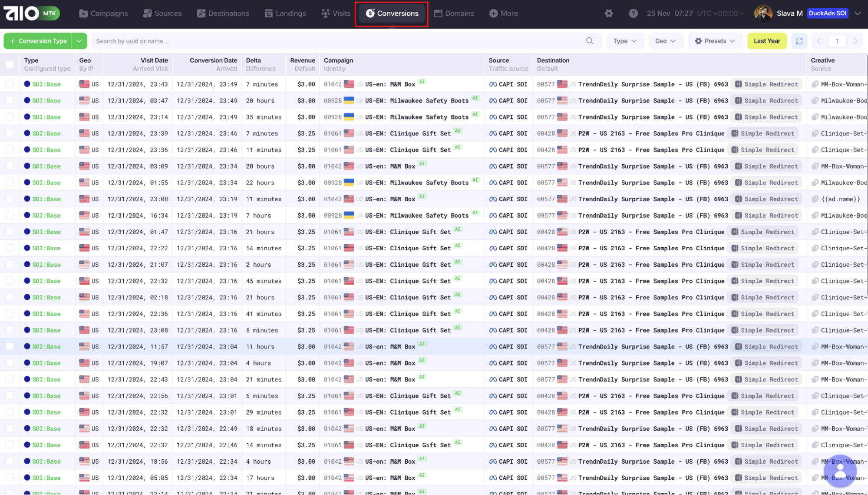The height and width of the screenshot is (495, 868).
Task: Select checkbox of the highlighted 11 hours row
Action: pos(10,346)
